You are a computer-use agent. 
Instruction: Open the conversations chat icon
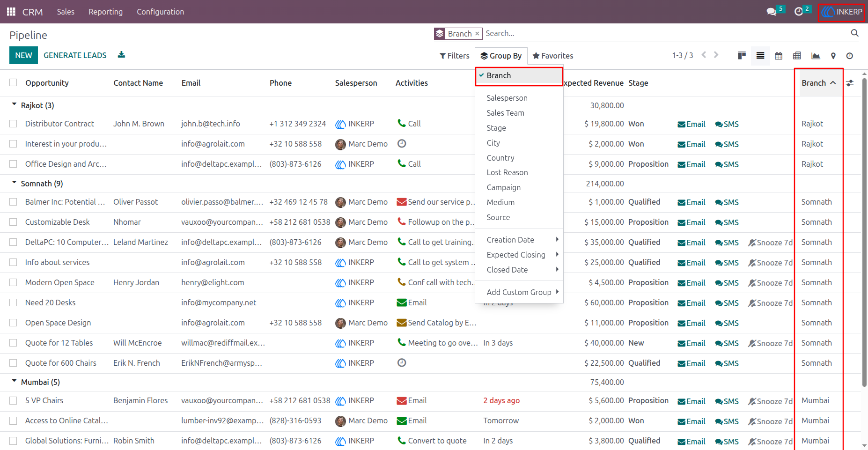tap(771, 12)
